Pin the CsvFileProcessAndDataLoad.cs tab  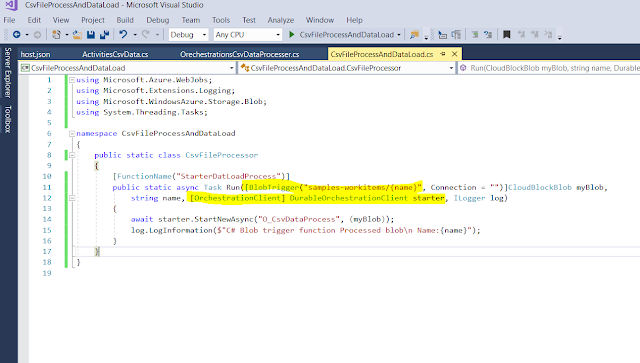(443, 54)
